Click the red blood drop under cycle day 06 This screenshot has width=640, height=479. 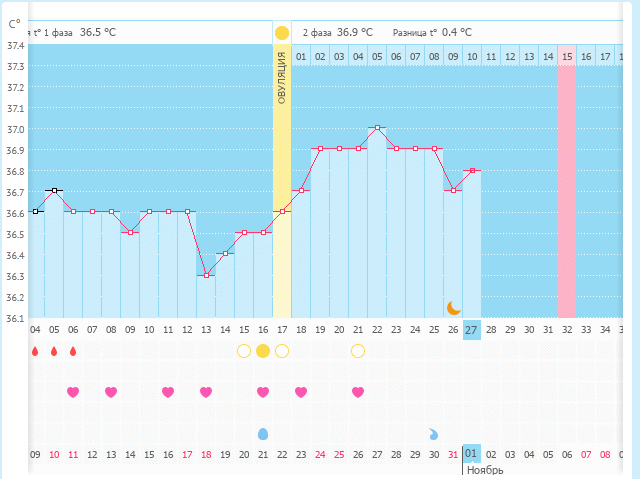click(73, 351)
